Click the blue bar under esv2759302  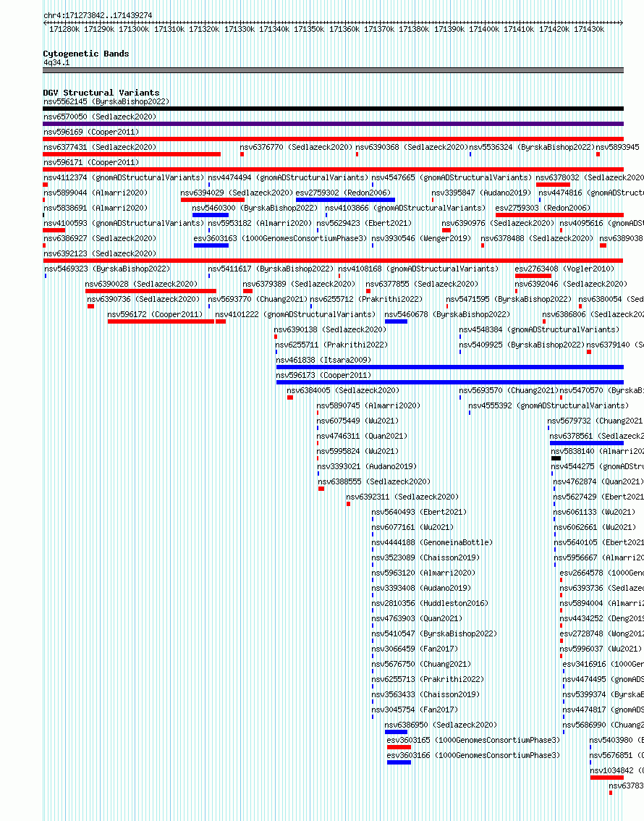tap(345, 200)
